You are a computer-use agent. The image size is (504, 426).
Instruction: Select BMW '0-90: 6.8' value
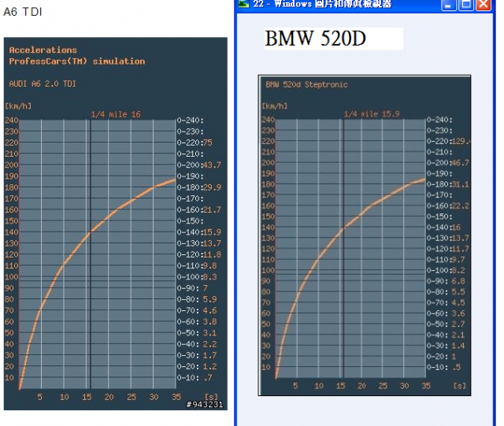[446, 281]
